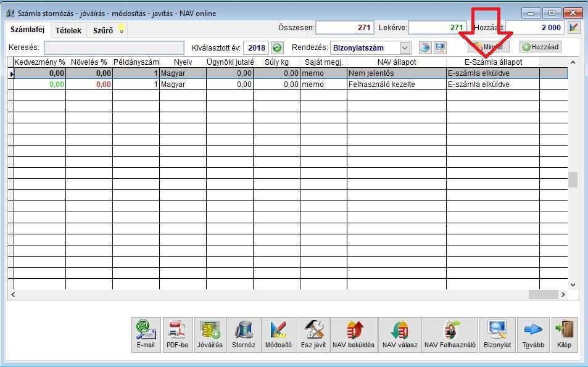Switch to the Tételek tab
Screen dimensions: 588x367
click(68, 30)
